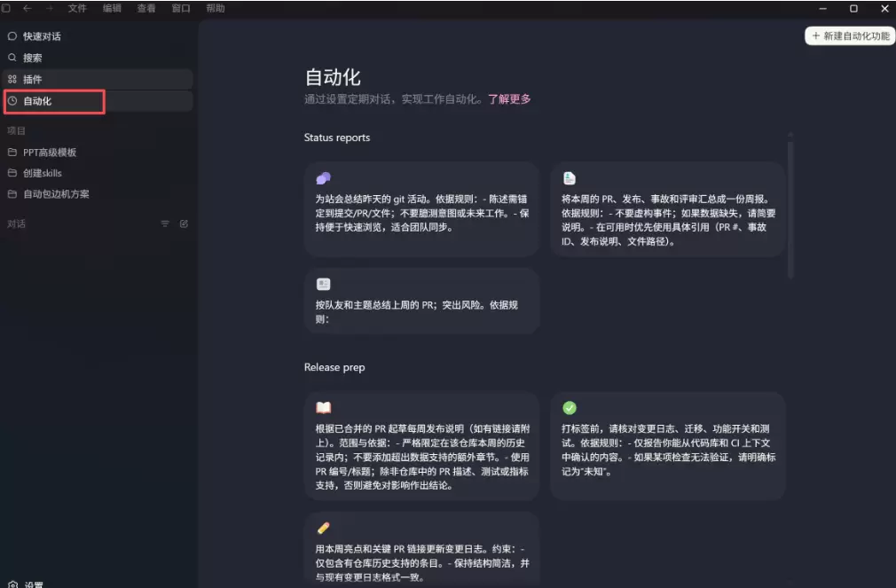The image size is (896, 588).
Task: Click folder icon of 创建skills
Action: point(12,173)
